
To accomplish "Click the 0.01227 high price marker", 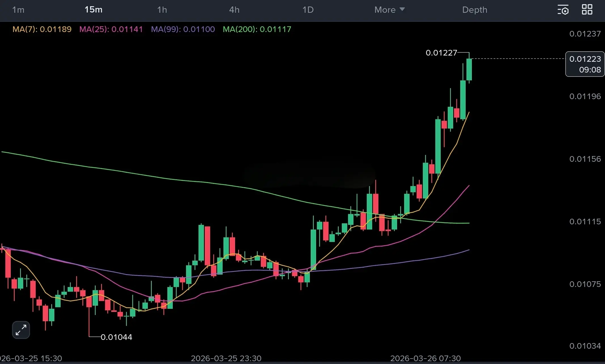I will (441, 53).
